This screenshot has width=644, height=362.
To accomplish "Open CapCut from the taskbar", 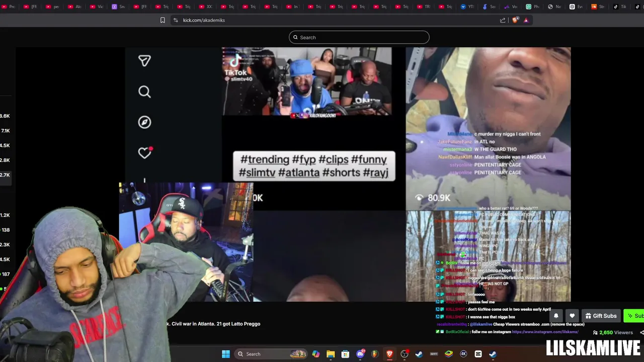I will (478, 354).
